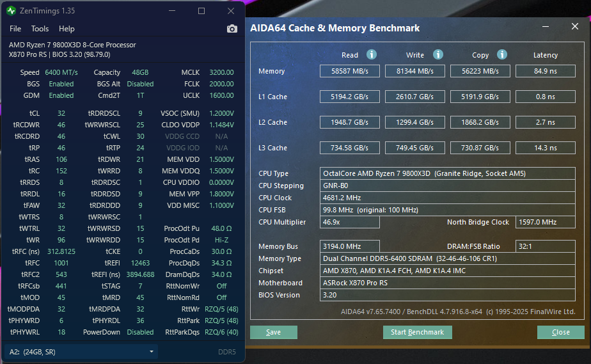Click the tRAS value 106
The width and height of the screenshot is (591, 364).
61,159
